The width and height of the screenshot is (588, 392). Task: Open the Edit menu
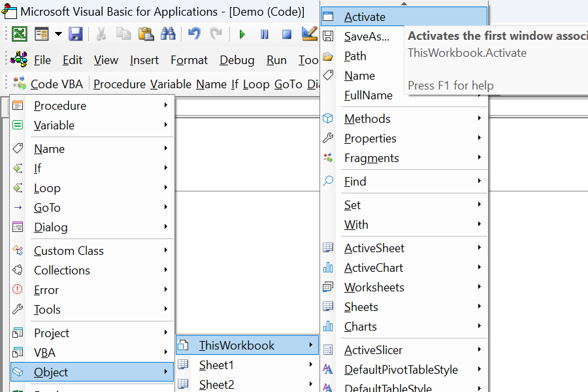pyautogui.click(x=73, y=60)
